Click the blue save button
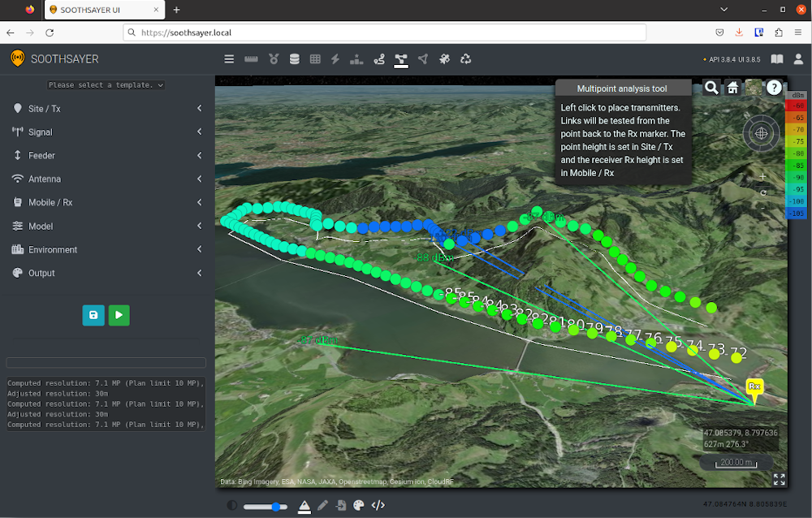The width and height of the screenshot is (812, 518). [93, 315]
